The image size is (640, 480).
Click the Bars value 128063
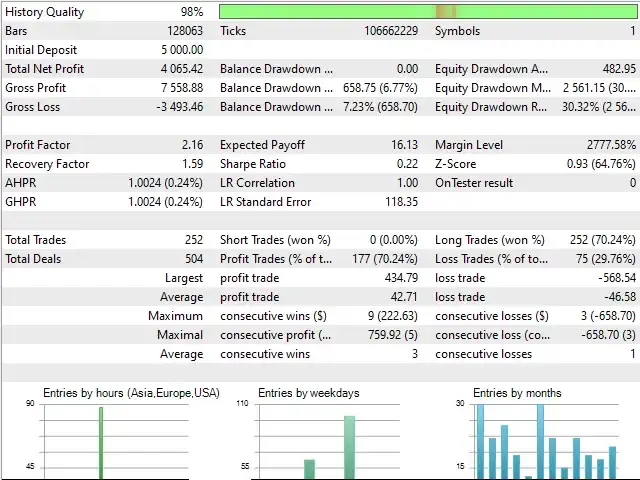click(x=185, y=31)
